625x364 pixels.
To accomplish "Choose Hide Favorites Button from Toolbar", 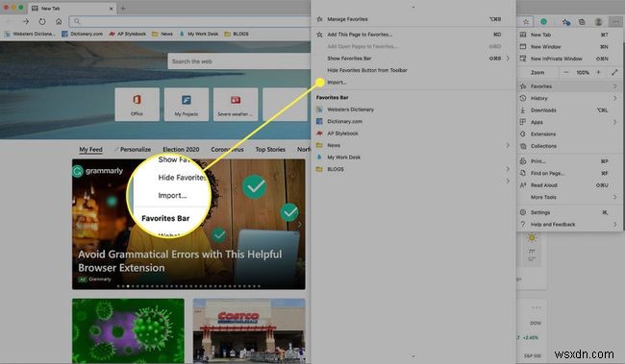I will coord(412,70).
